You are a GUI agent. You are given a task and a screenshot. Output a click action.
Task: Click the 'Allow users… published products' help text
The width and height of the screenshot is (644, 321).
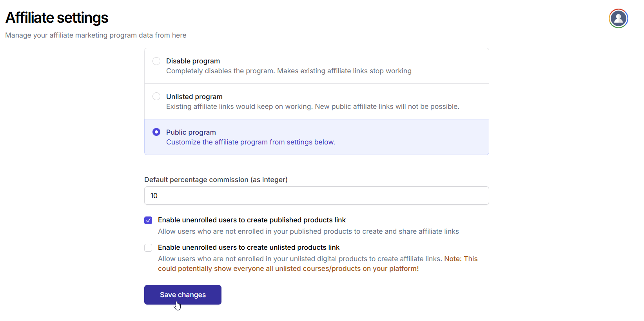pos(308,231)
